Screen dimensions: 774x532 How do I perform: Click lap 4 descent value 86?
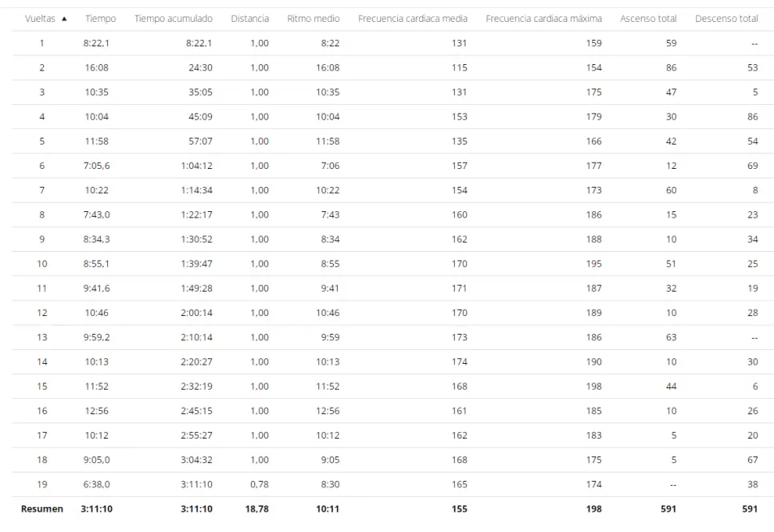[752, 117]
